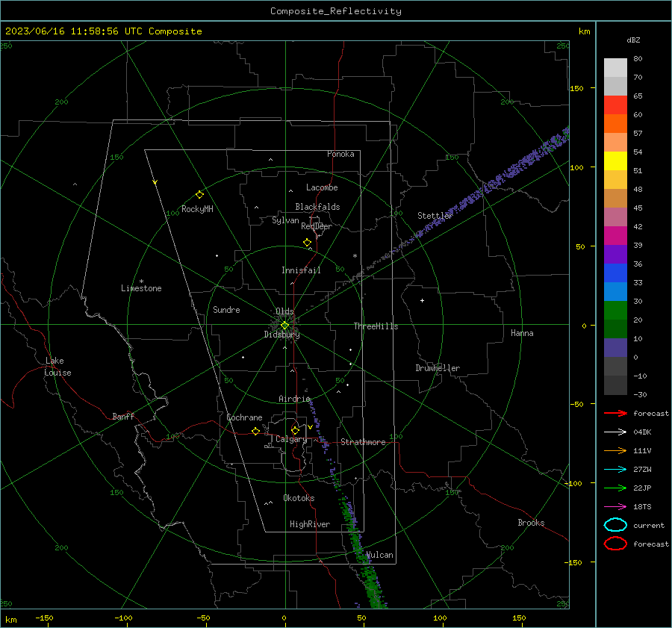Click the white plus marker west of Hanna
672x628 pixels.
coord(422,300)
